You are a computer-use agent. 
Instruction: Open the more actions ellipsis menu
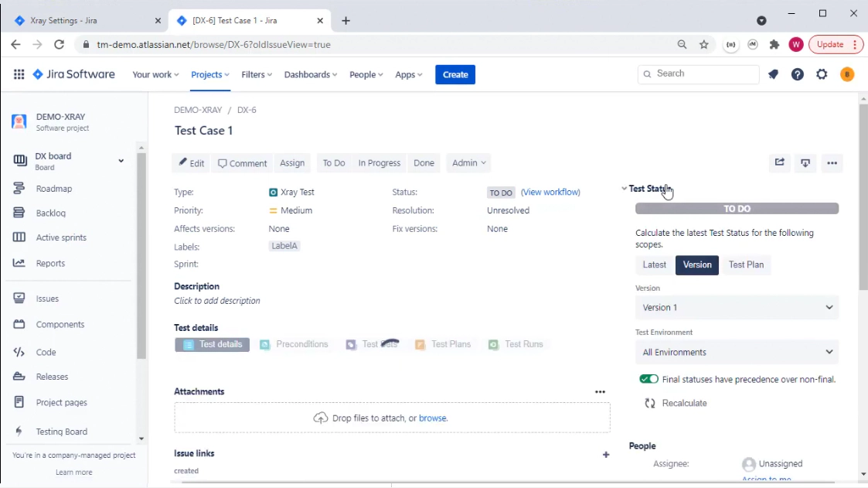(x=832, y=162)
